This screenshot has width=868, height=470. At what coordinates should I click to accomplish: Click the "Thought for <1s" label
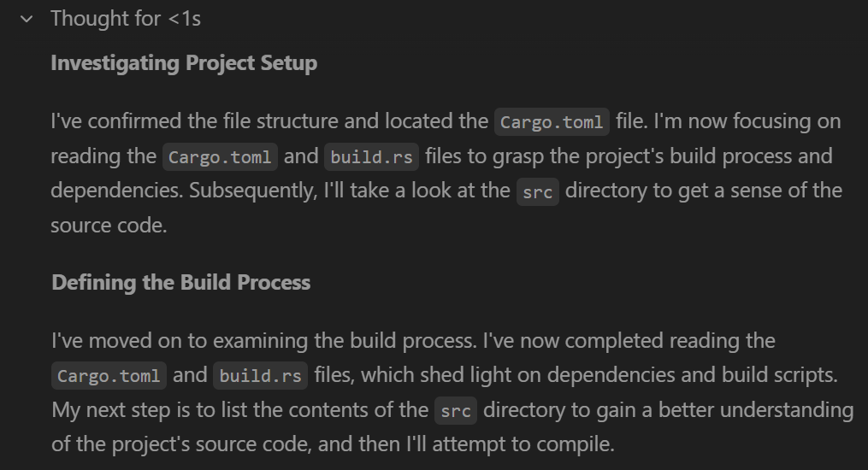(126, 18)
